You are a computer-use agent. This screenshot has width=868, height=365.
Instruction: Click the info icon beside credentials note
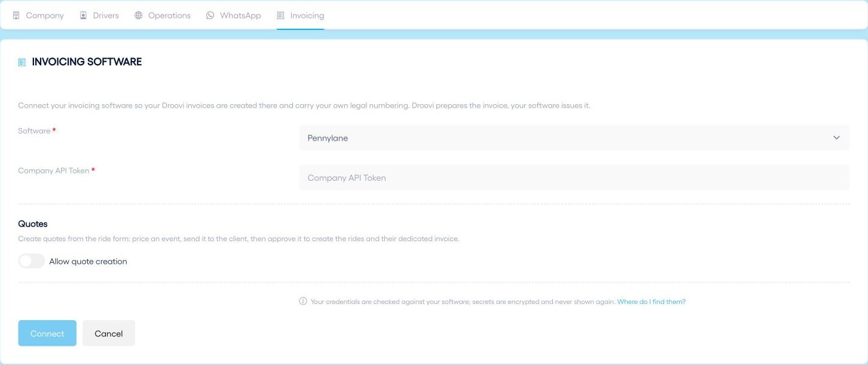[303, 301]
